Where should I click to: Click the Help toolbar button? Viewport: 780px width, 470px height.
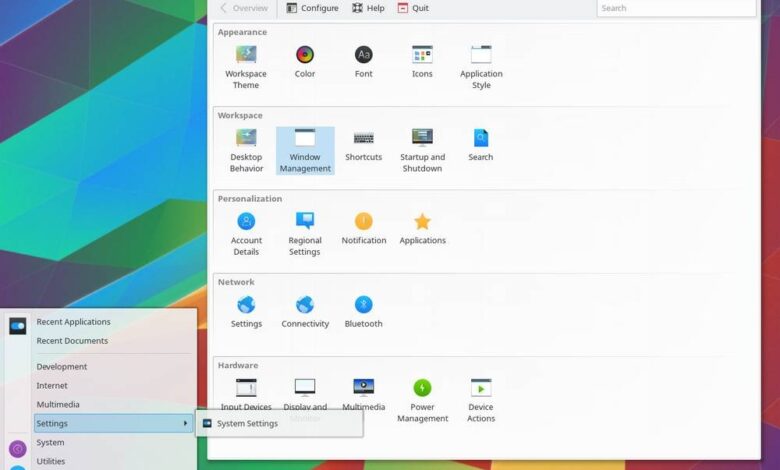(368, 8)
